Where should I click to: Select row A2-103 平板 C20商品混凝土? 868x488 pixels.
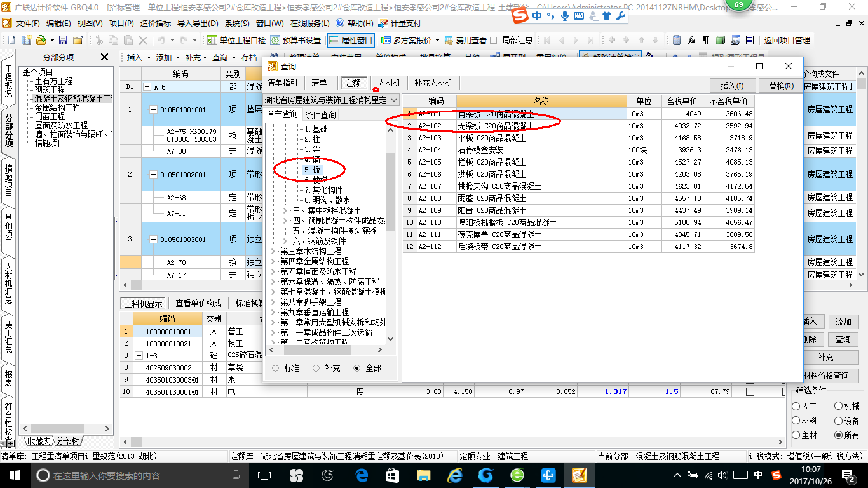(x=578, y=138)
